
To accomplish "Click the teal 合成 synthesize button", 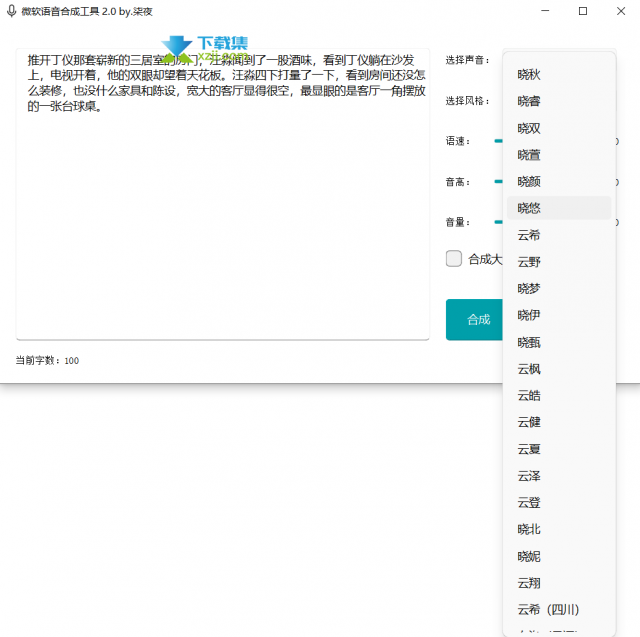I will (x=475, y=320).
